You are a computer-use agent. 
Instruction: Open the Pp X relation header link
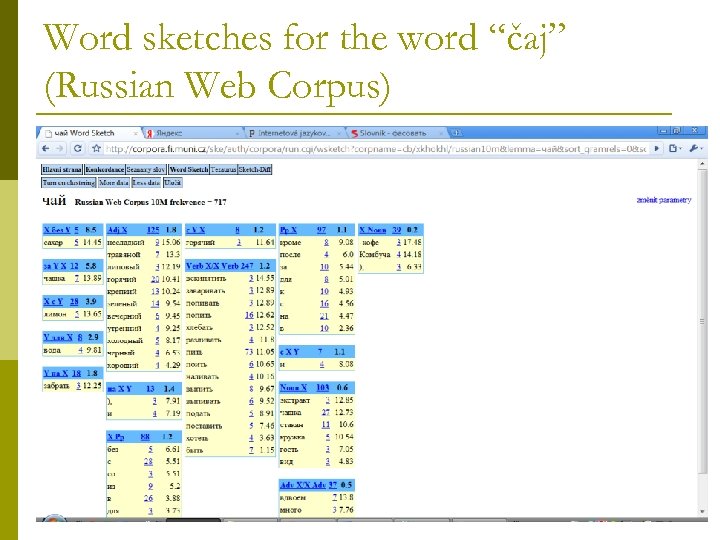tap(288, 230)
